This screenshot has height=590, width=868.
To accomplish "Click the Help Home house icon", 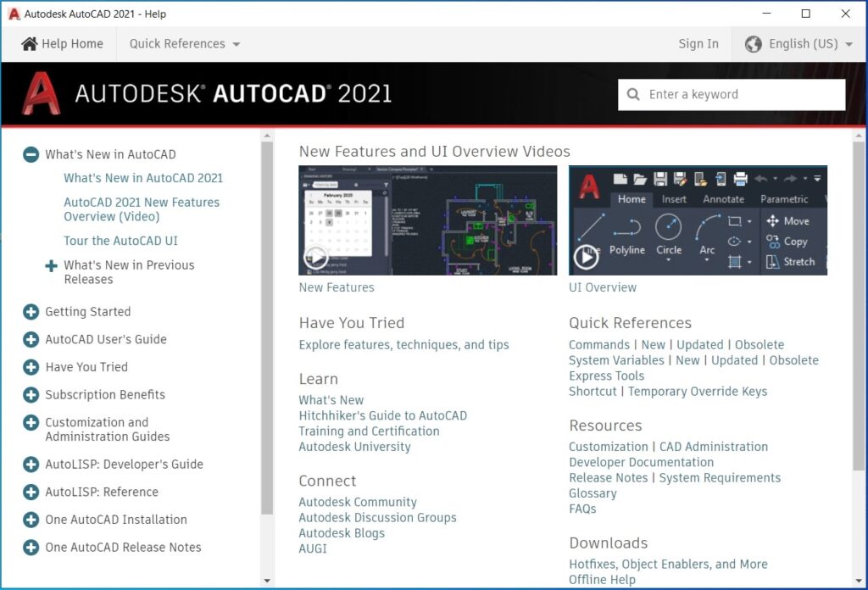I will coord(30,44).
